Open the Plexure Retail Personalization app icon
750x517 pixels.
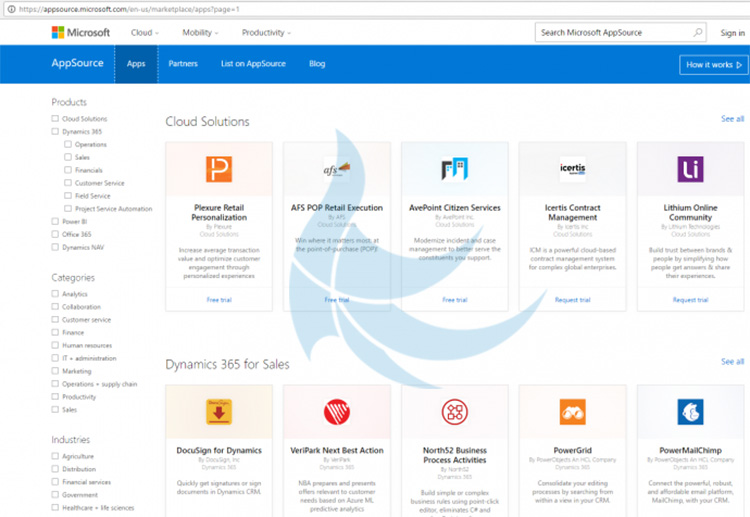click(219, 169)
